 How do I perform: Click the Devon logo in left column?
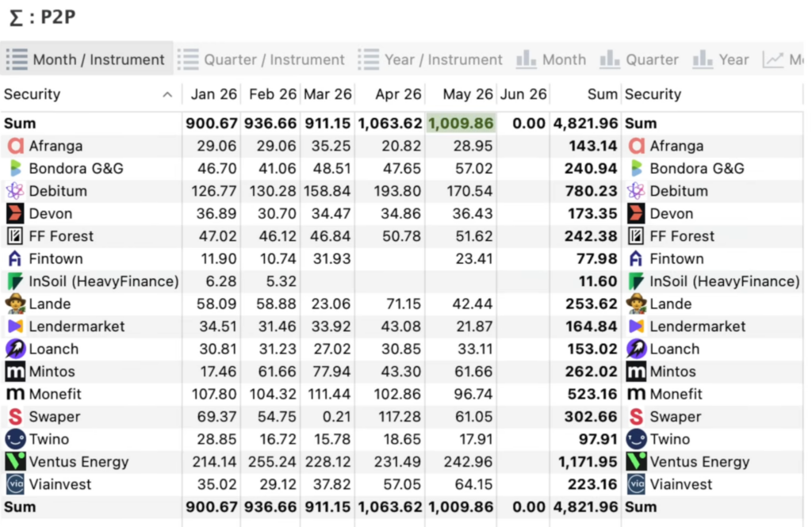(x=15, y=213)
